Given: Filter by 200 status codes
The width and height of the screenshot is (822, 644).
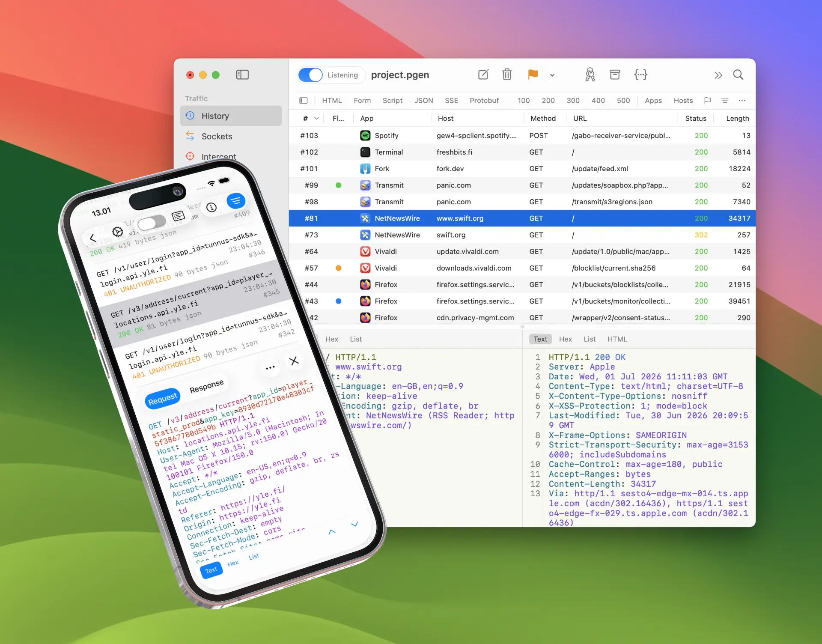Looking at the screenshot, I should pyautogui.click(x=548, y=101).
